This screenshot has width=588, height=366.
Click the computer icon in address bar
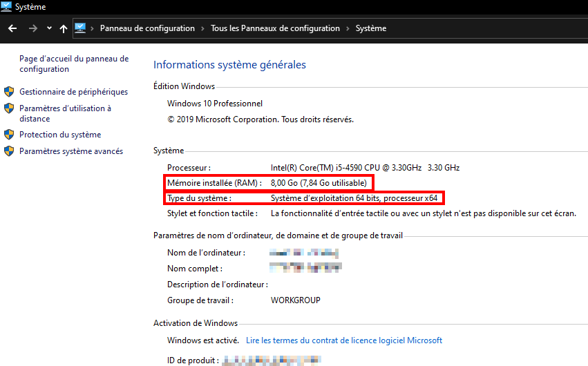tap(80, 28)
